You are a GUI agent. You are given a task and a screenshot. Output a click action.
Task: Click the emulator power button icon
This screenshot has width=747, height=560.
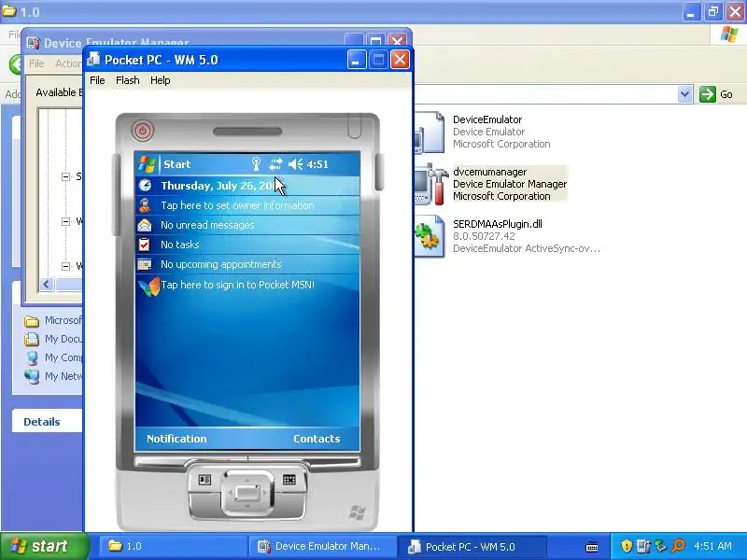[143, 131]
